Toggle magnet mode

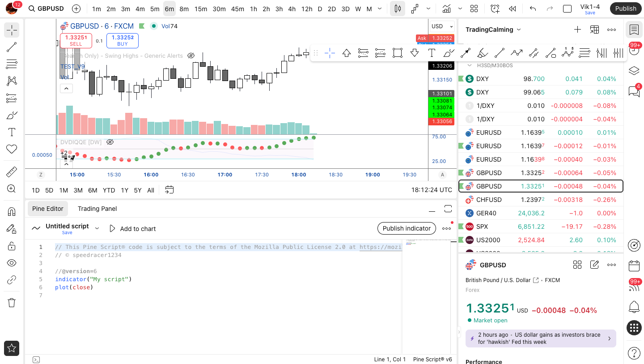(x=12, y=212)
